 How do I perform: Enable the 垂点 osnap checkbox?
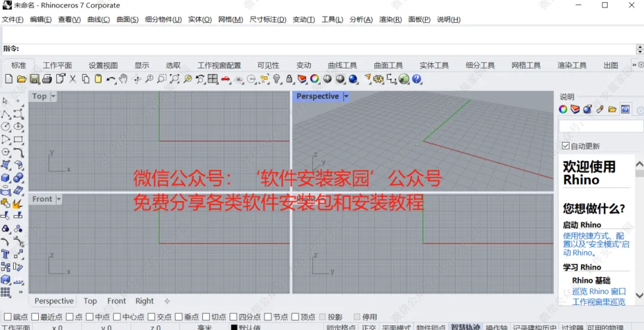pyautogui.click(x=178, y=317)
